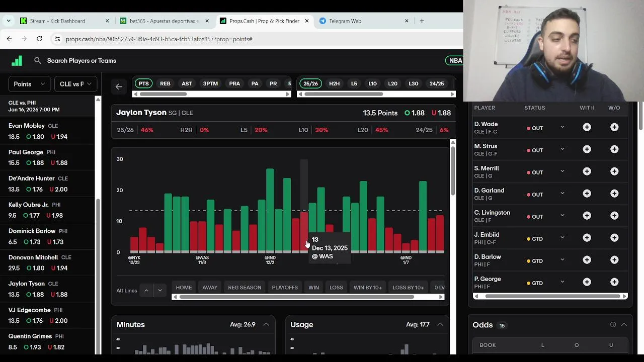
Task: Open VJ Edgecombe prop row
Action: coord(47,315)
